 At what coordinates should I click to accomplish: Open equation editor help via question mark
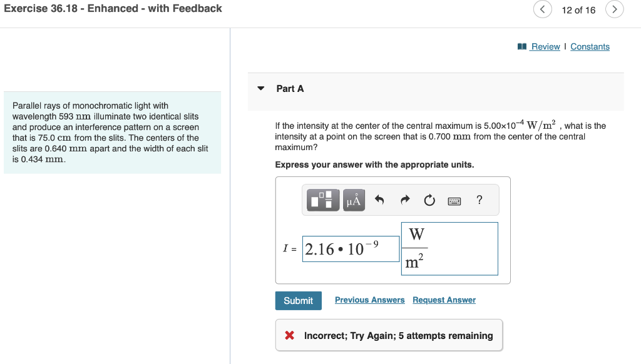click(479, 200)
